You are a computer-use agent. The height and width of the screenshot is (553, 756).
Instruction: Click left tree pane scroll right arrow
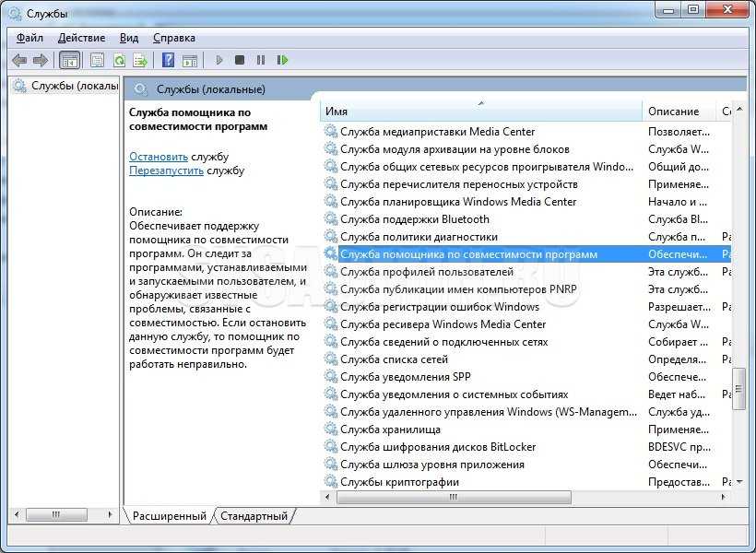110,514
